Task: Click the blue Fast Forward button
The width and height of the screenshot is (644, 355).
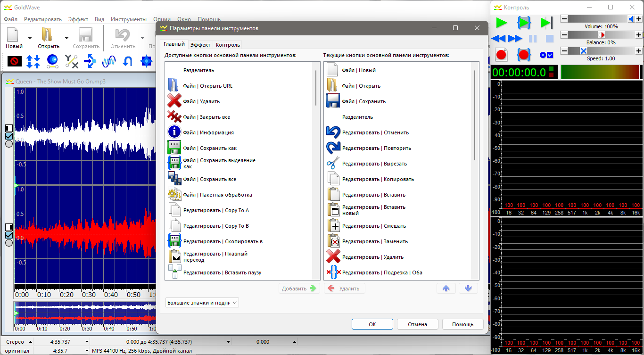Action: [515, 39]
